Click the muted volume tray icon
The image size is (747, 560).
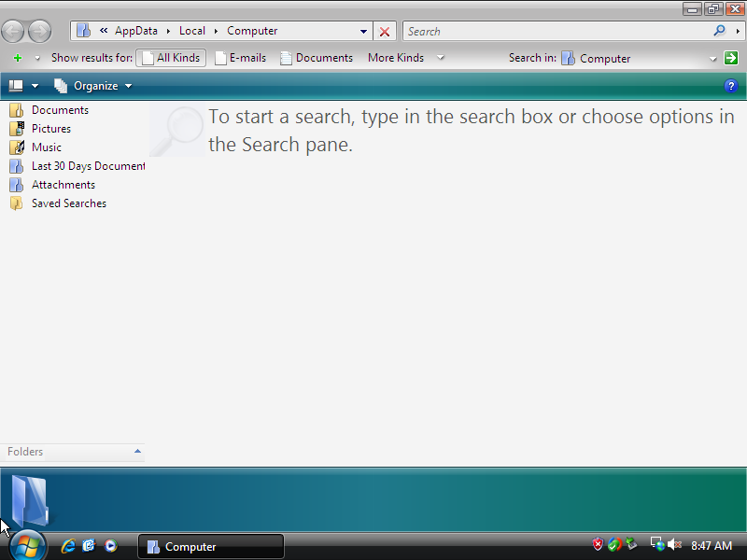[x=674, y=545]
